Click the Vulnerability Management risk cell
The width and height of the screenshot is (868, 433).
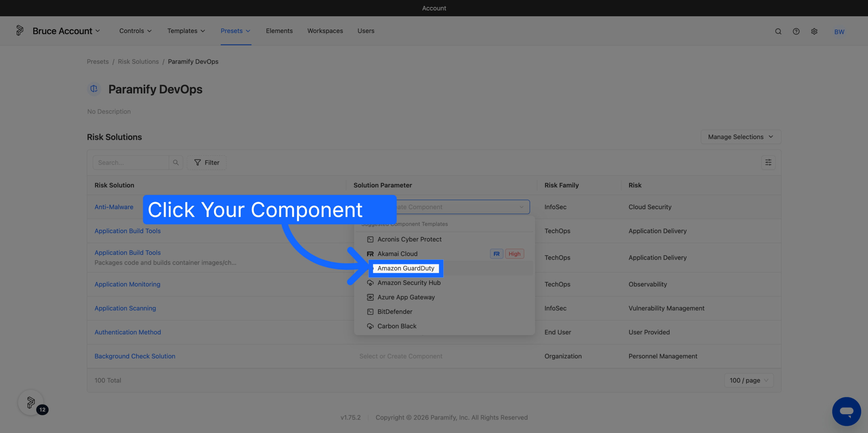tap(666, 308)
